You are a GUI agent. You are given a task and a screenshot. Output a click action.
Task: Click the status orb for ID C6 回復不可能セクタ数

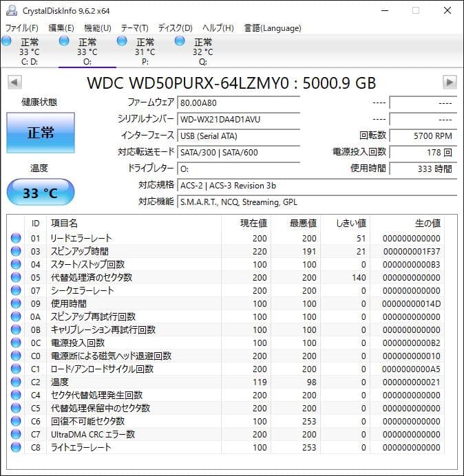coord(16,421)
